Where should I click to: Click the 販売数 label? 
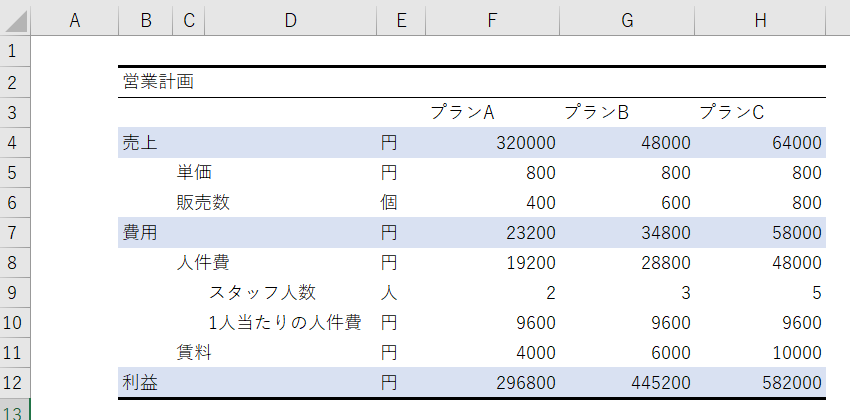(x=203, y=203)
